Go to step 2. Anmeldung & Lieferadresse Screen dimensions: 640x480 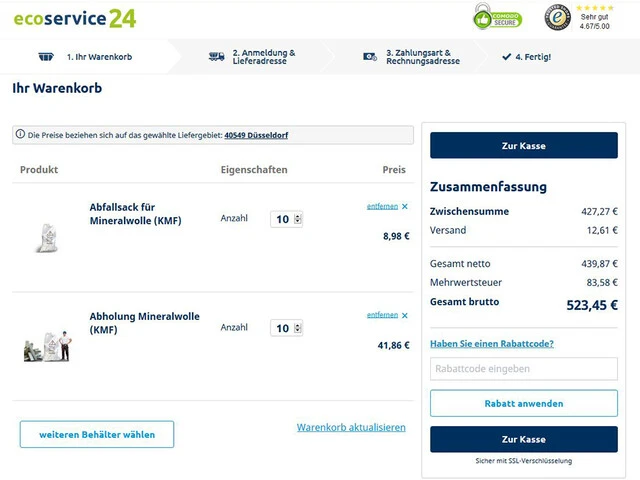click(264, 57)
